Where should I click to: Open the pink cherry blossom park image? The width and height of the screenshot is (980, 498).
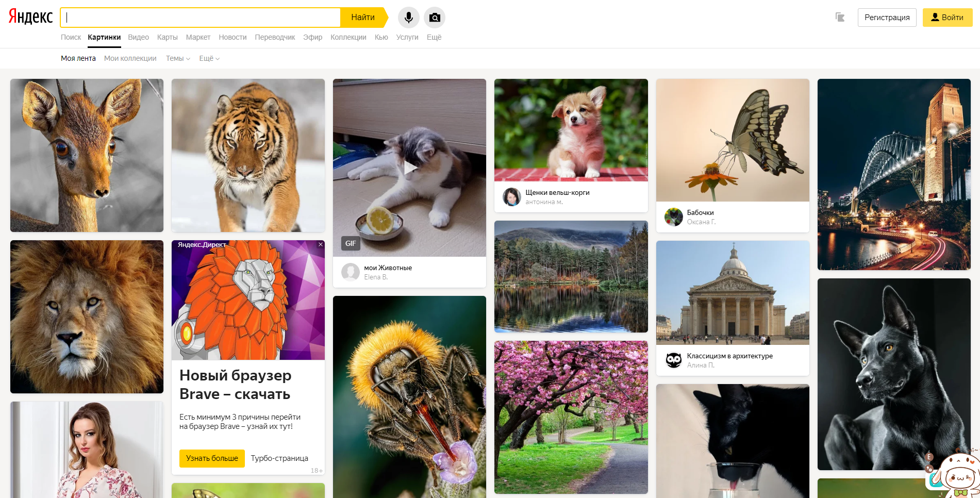tap(571, 417)
